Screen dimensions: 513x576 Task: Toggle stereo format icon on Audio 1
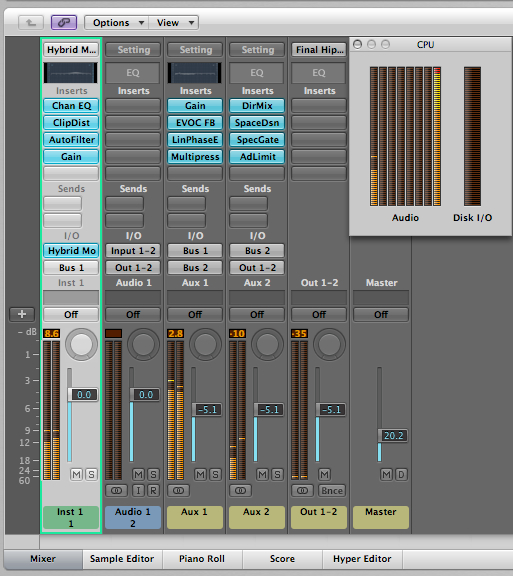tap(116, 490)
